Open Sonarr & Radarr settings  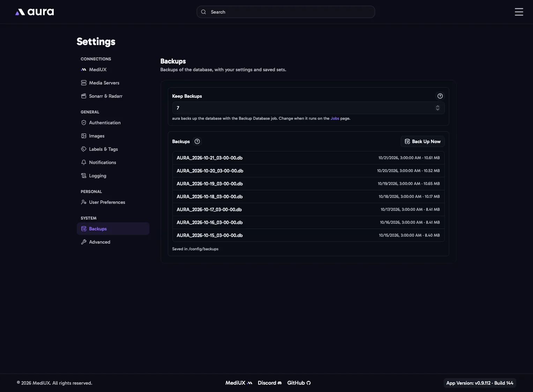pyautogui.click(x=113, y=96)
